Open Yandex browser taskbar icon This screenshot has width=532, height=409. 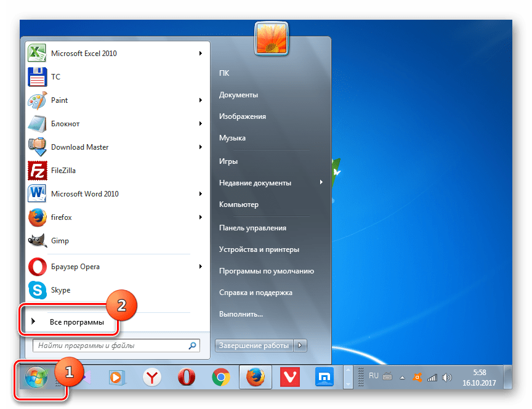[151, 378]
